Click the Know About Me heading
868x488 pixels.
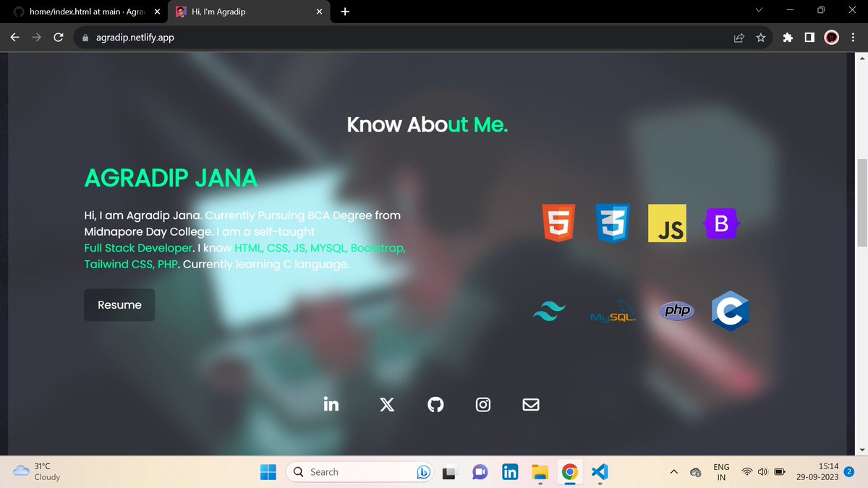427,124
